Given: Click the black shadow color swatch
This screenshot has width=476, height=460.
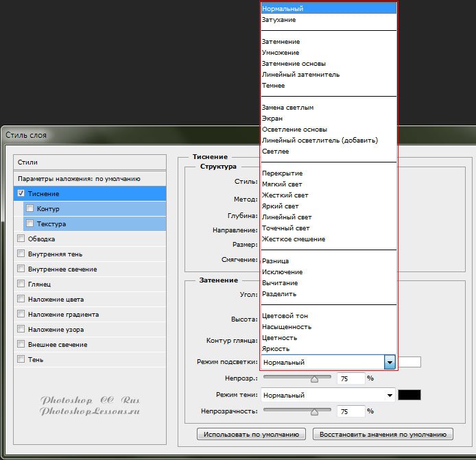Looking at the screenshot, I should click(x=409, y=395).
